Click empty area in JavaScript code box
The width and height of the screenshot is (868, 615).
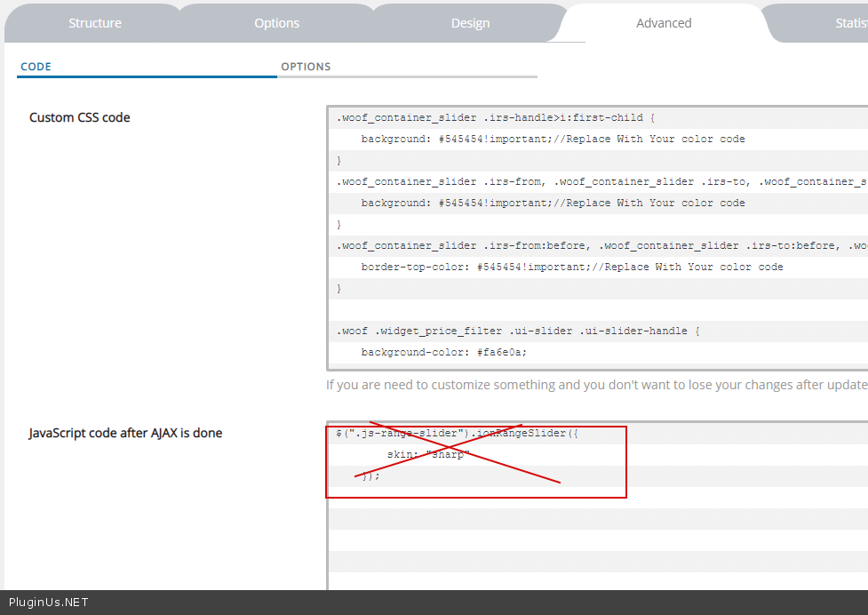click(595, 542)
